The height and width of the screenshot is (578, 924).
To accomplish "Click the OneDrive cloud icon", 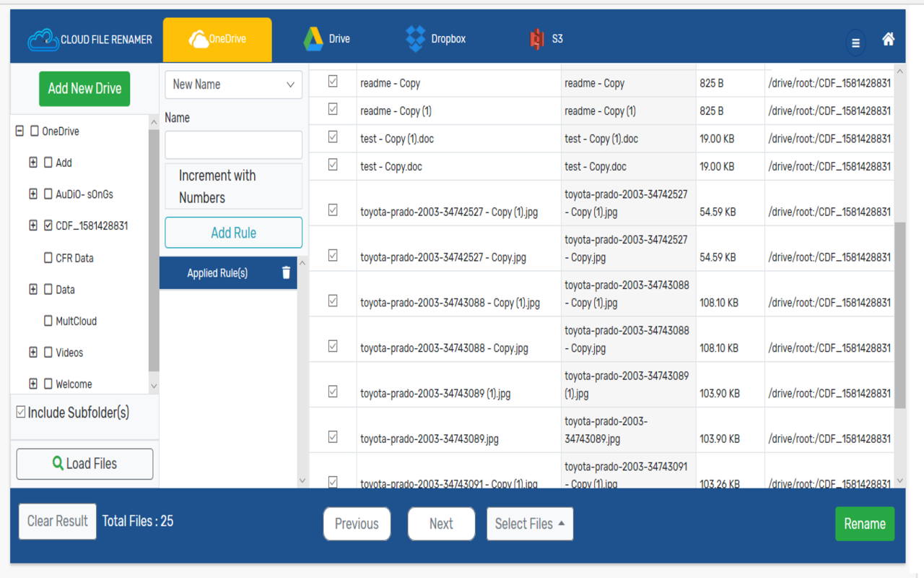I will click(199, 38).
